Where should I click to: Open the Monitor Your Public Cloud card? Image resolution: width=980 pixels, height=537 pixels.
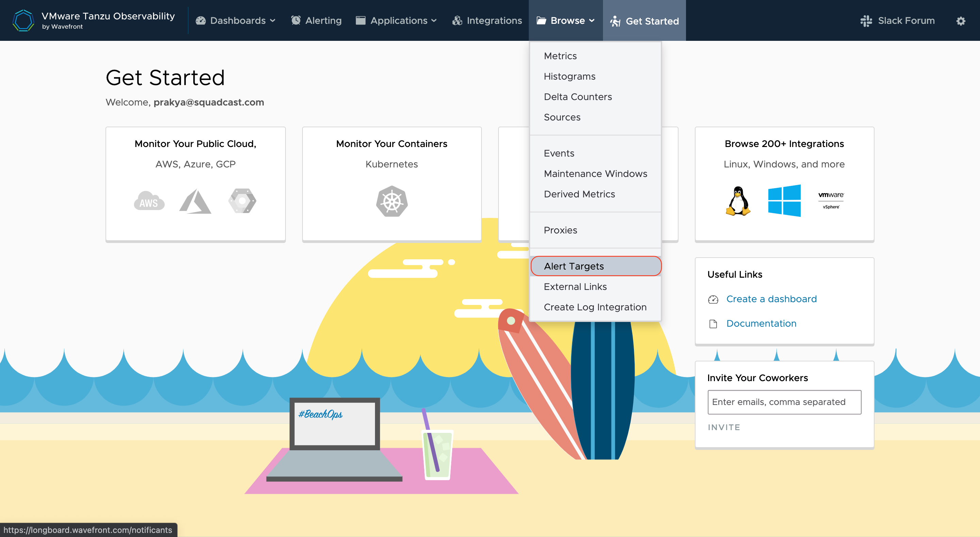(196, 184)
